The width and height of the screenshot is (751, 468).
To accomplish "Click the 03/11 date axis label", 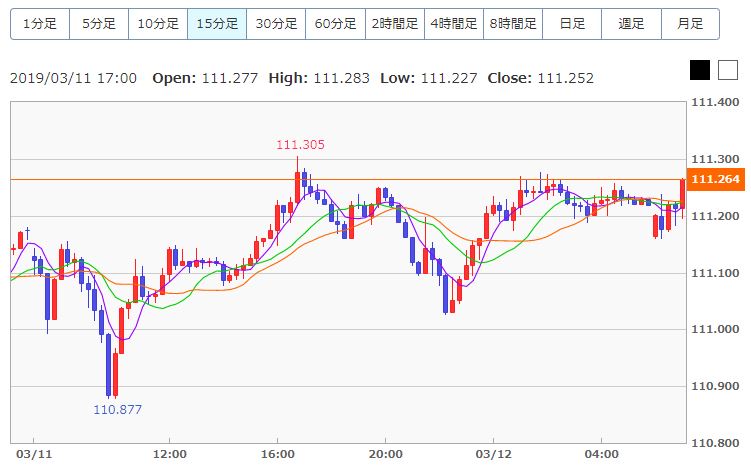I will pos(34,454).
